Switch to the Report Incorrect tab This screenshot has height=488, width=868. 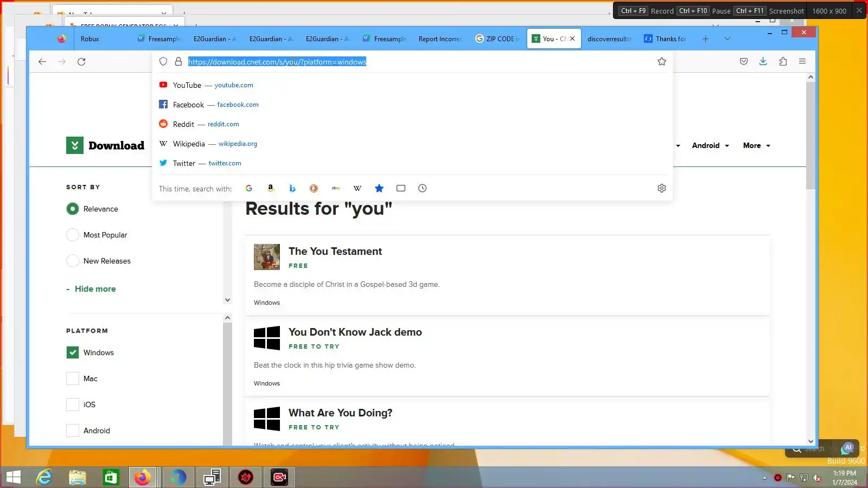pyautogui.click(x=440, y=39)
